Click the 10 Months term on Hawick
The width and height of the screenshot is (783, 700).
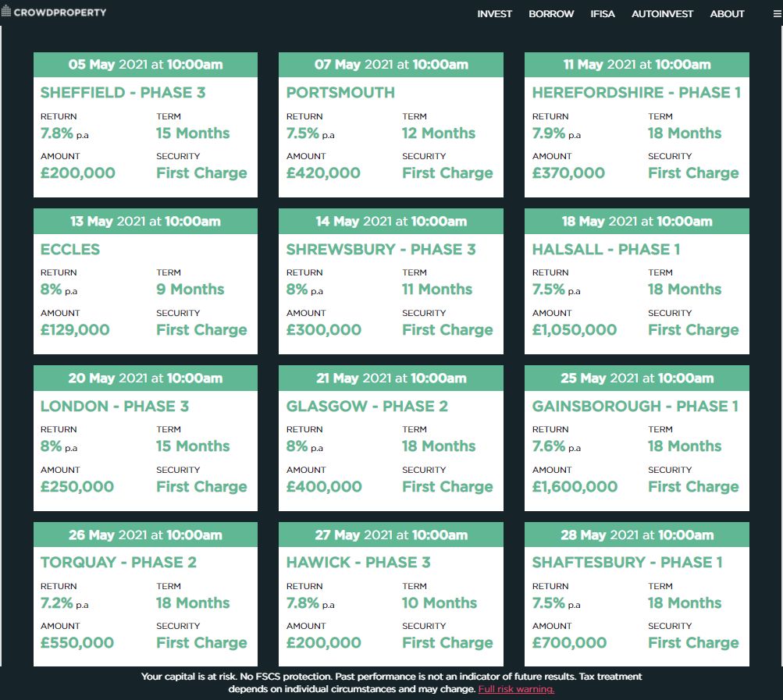coord(440,603)
